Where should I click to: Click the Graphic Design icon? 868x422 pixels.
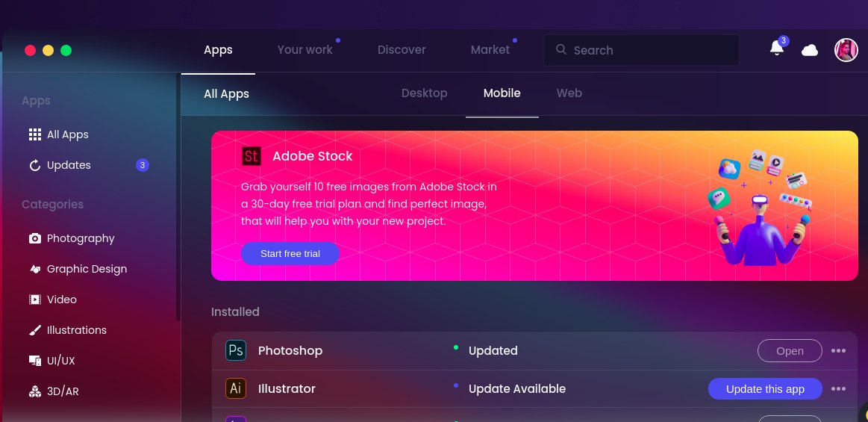click(35, 269)
